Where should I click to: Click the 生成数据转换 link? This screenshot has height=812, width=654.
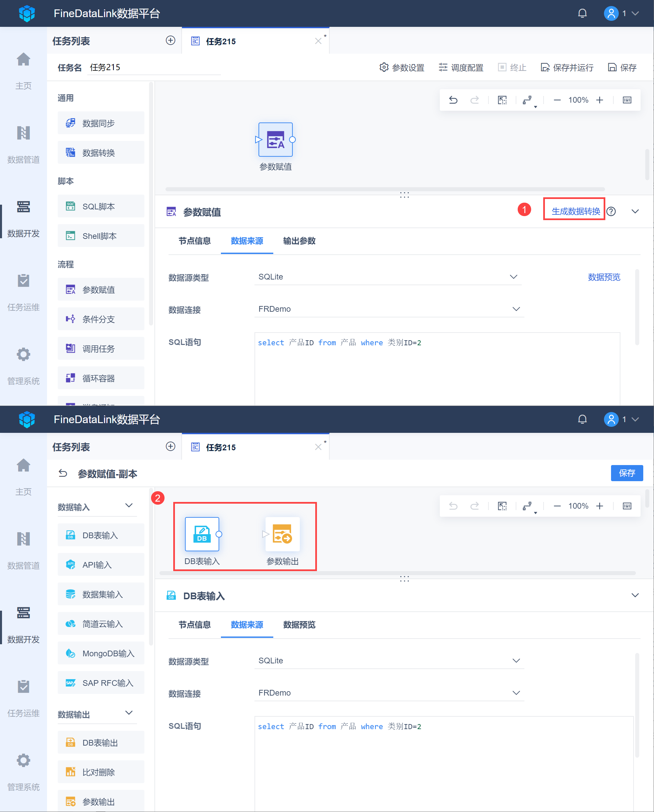pyautogui.click(x=575, y=211)
